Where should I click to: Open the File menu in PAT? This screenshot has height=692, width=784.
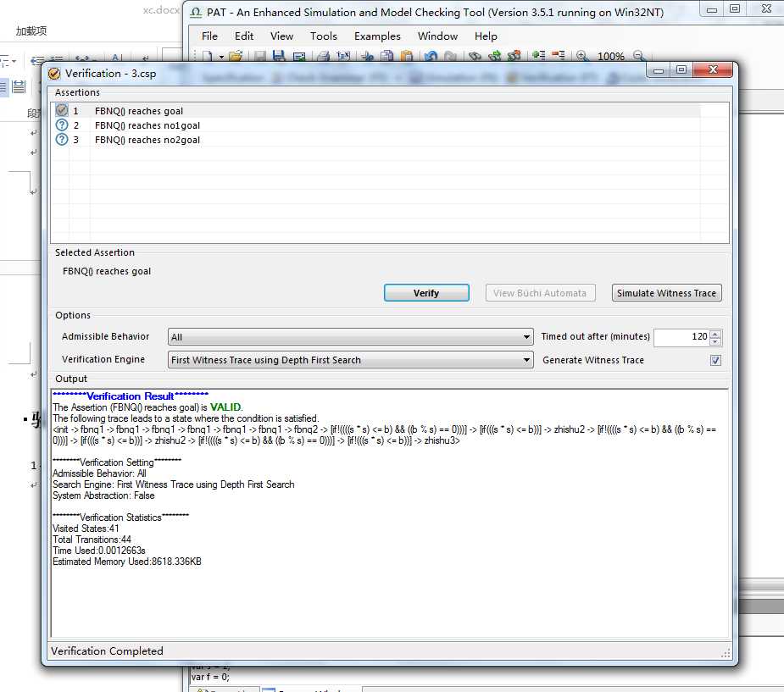pyautogui.click(x=209, y=36)
